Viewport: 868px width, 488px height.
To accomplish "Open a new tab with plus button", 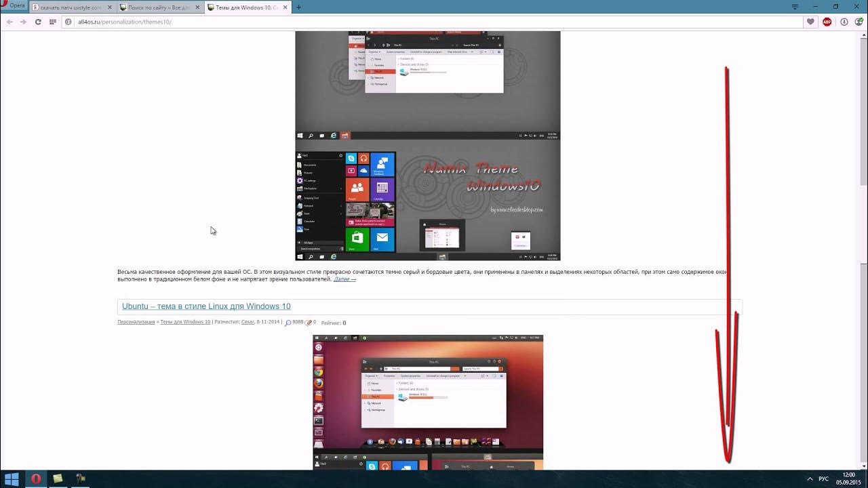I will pyautogui.click(x=298, y=7).
